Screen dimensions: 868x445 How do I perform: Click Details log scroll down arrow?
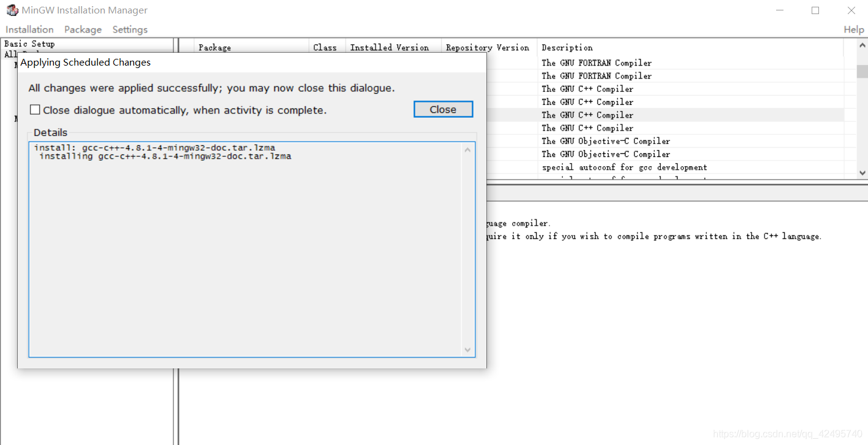468,350
